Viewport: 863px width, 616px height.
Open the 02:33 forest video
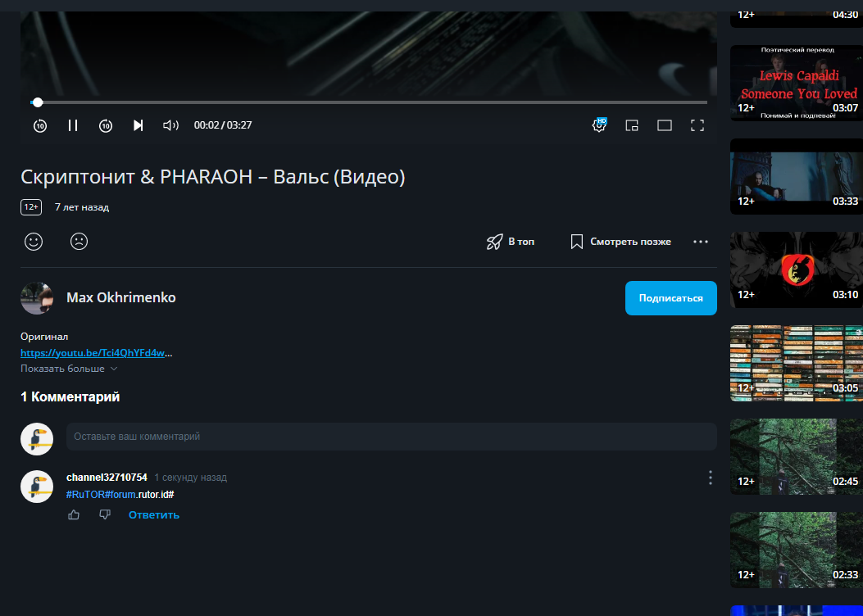pyautogui.click(x=797, y=550)
